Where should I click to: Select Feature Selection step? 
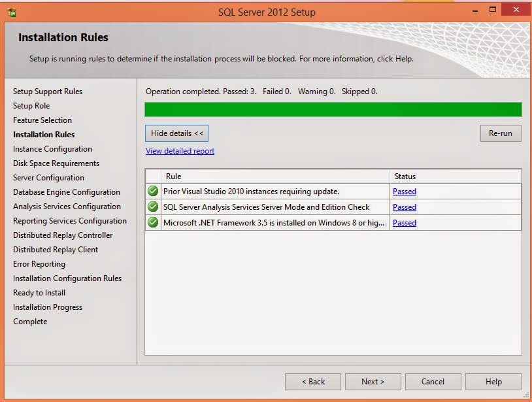pyautogui.click(x=42, y=120)
